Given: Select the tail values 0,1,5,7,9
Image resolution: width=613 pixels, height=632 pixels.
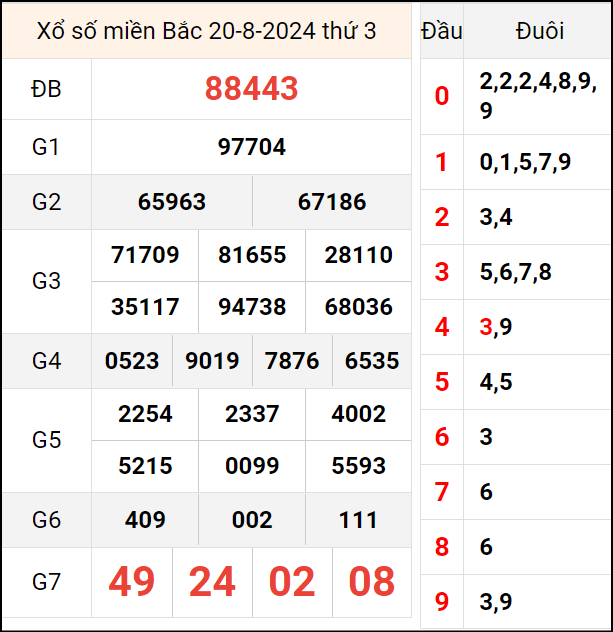Looking at the screenshot, I should (x=525, y=162).
